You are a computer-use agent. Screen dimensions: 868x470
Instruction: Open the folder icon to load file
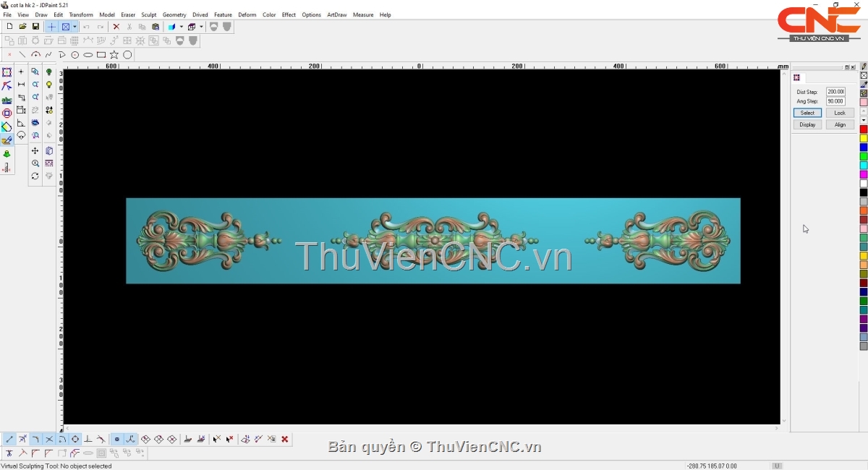22,27
